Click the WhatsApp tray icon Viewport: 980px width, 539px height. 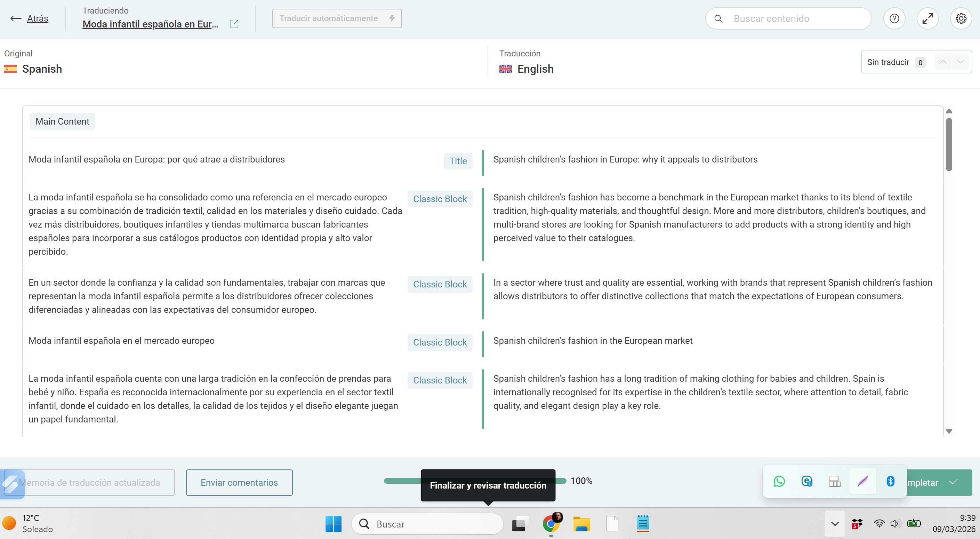pyautogui.click(x=779, y=481)
